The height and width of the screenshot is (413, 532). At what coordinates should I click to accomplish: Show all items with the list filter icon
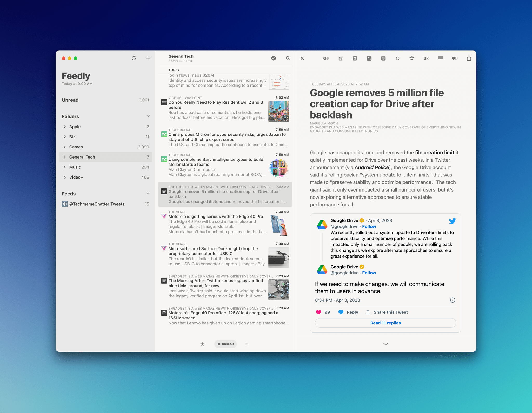(x=247, y=344)
